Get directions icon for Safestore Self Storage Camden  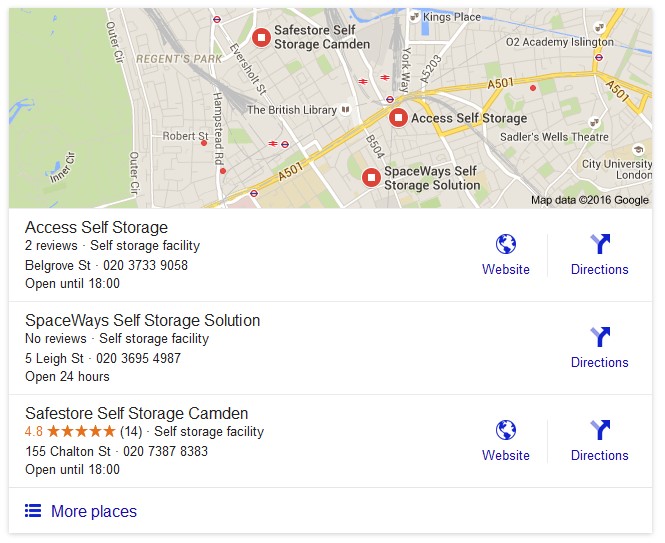(x=600, y=430)
